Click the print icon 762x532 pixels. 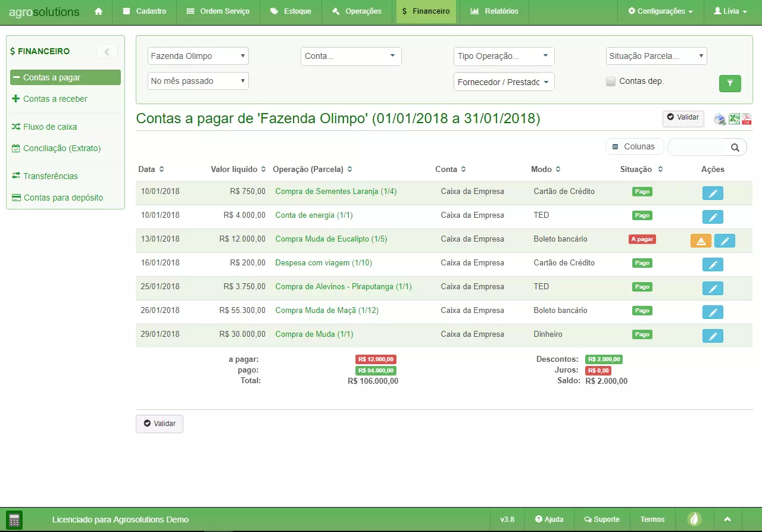720,119
